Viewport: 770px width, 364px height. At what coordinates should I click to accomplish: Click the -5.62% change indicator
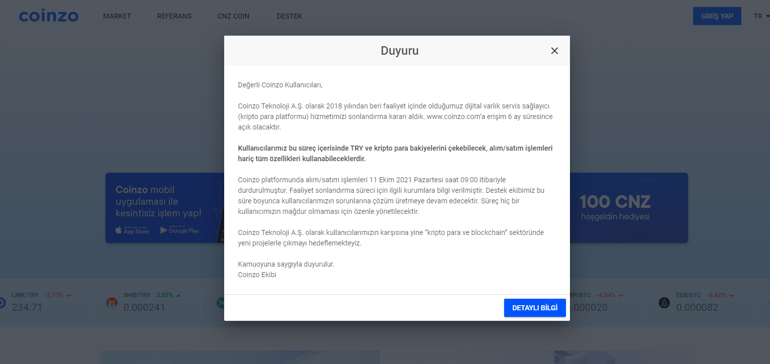719,295
